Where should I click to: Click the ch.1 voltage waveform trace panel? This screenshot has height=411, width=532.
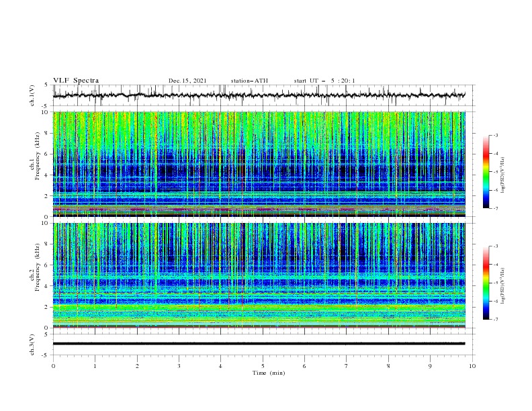[x=264, y=95]
